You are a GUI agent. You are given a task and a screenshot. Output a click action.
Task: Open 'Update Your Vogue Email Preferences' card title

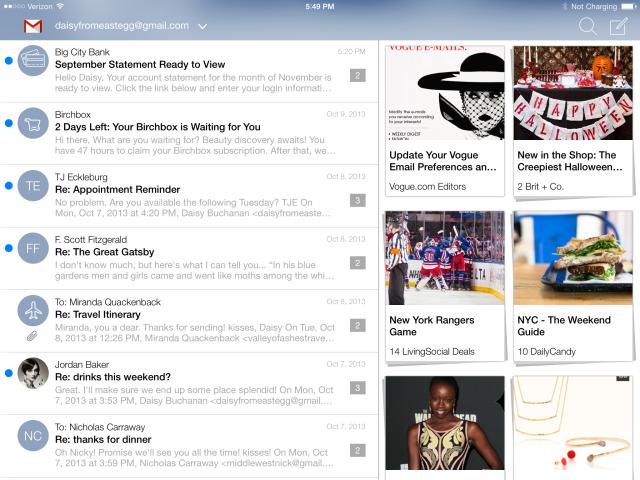(443, 161)
